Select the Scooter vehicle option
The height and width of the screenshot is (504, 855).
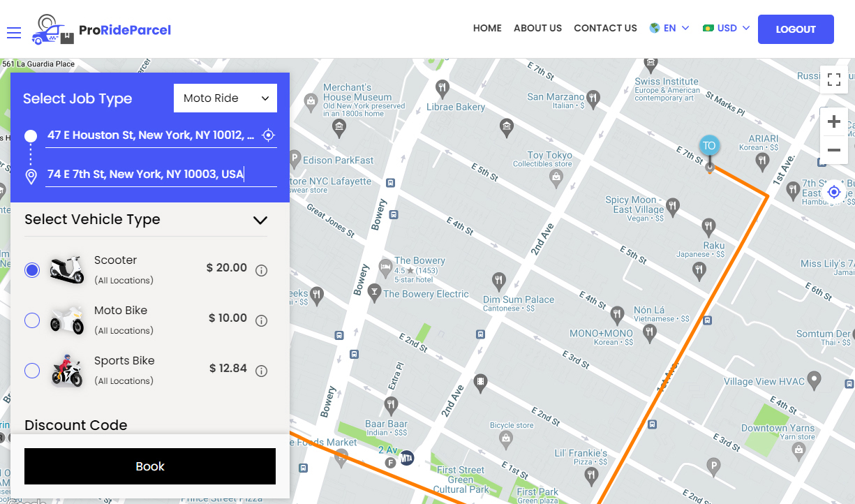point(32,270)
